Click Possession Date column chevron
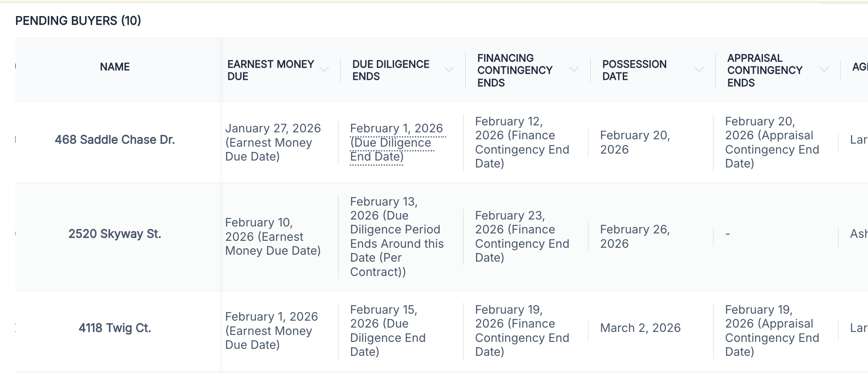868x374 pixels. pyautogui.click(x=699, y=70)
